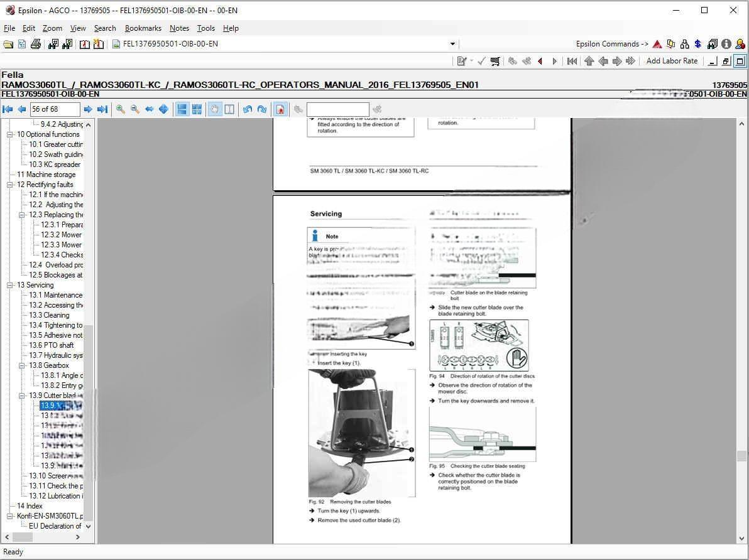Viewport: 749px width, 560px height.
Task: Toggle the text select cursor tool
Action: (229, 109)
